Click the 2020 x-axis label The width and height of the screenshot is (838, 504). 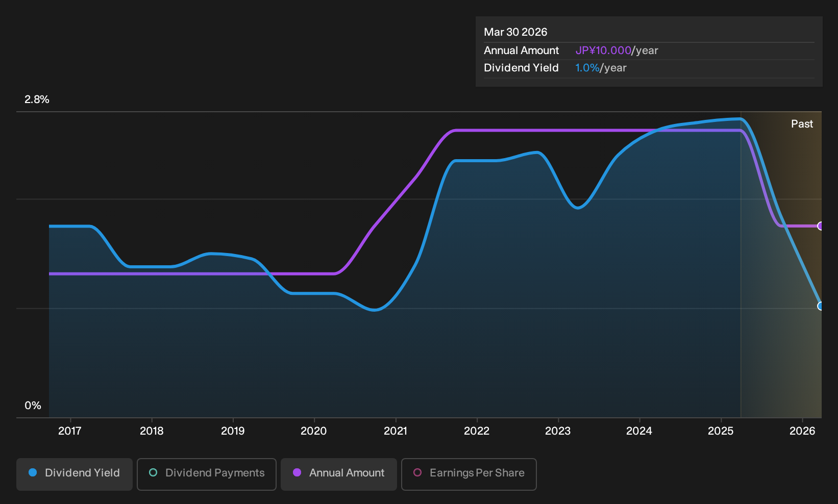[314, 431]
